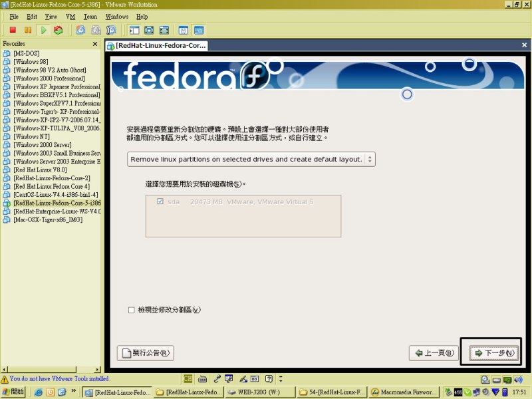Open the Snapshot Manager toolbar icon
The height and width of the screenshot is (399, 532).
click(111, 30)
